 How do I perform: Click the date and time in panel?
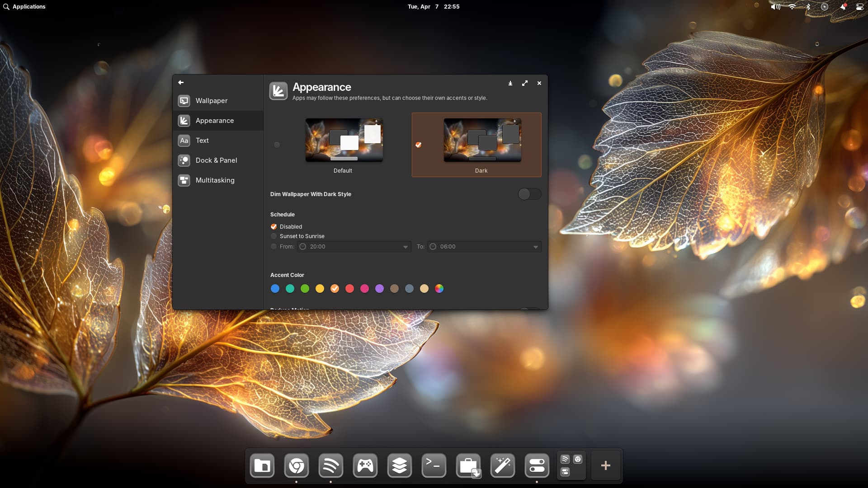point(433,7)
